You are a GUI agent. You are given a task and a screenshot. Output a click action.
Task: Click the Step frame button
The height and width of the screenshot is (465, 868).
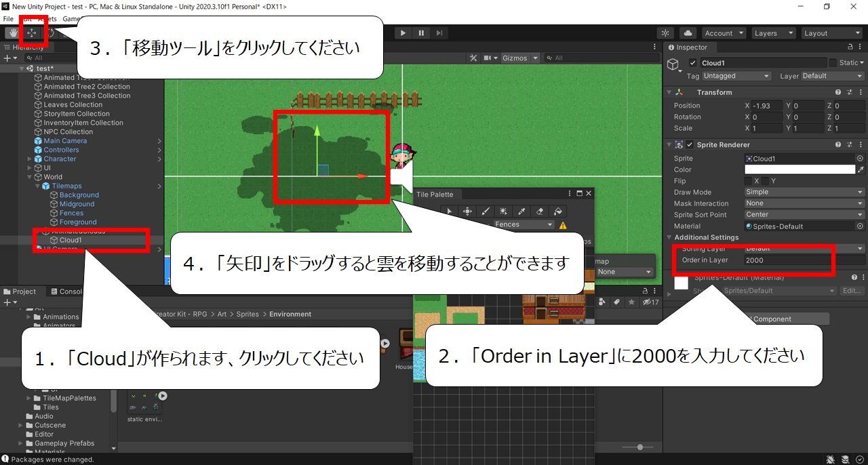pyautogui.click(x=439, y=33)
